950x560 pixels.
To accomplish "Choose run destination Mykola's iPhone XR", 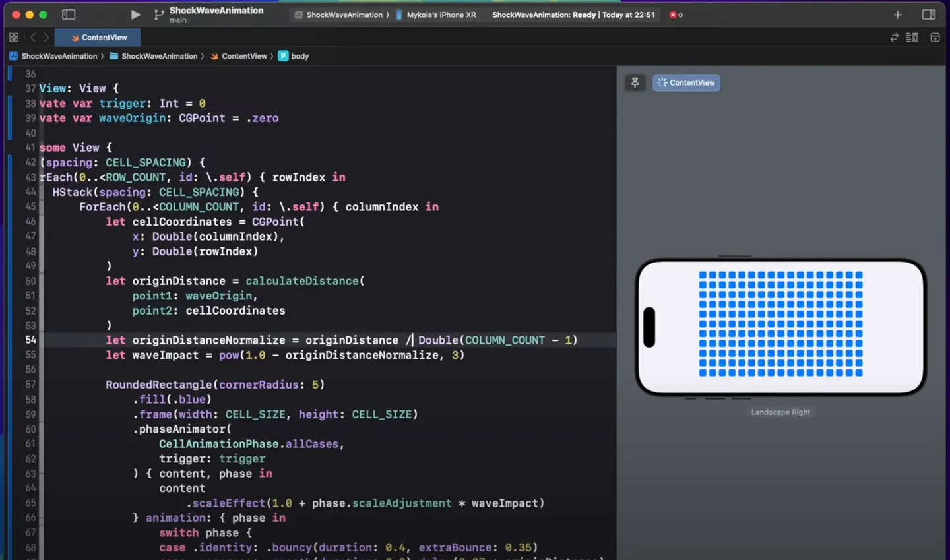I will 435,15.
